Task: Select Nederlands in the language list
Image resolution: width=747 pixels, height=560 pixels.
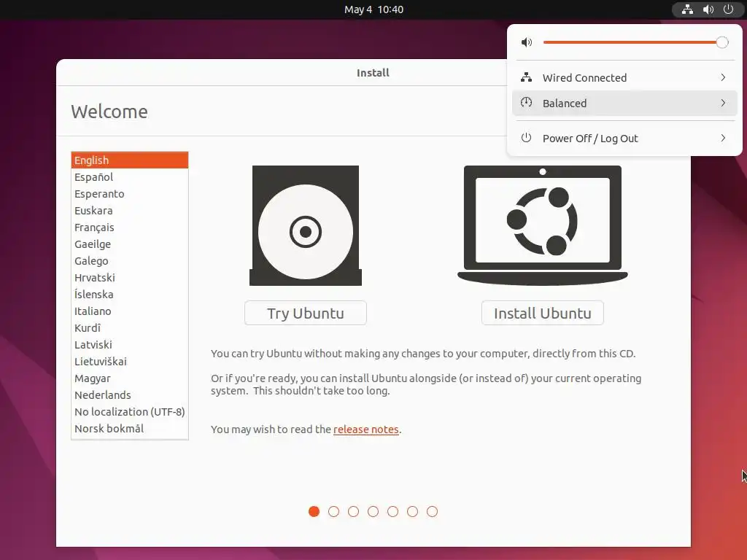Action: click(x=130, y=394)
